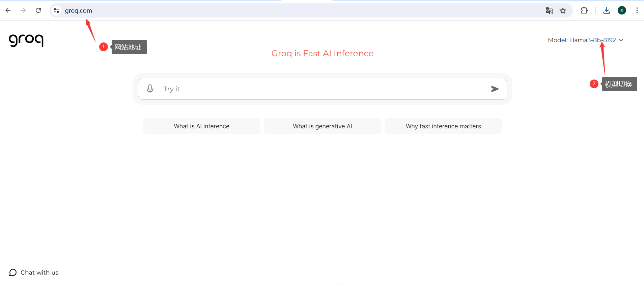Viewport: 644px width, 284px height.
Task: Open the browser extensions menu
Action: pyautogui.click(x=584, y=10)
